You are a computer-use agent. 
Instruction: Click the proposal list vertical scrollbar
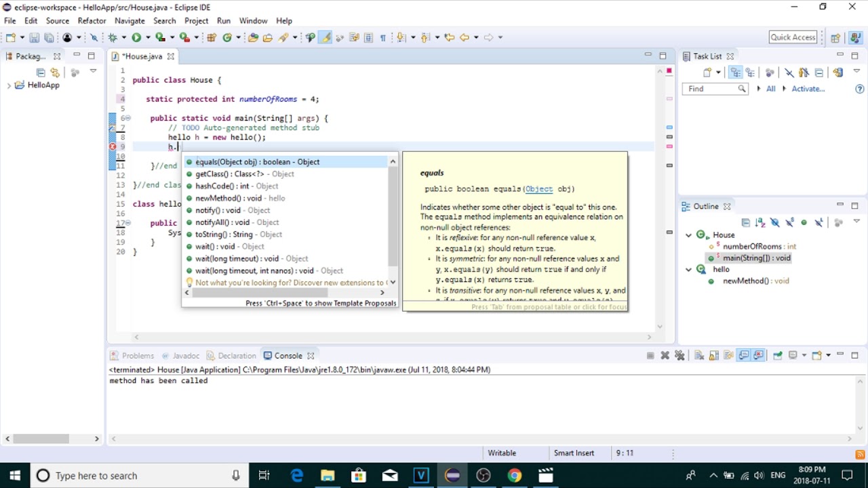click(393, 217)
